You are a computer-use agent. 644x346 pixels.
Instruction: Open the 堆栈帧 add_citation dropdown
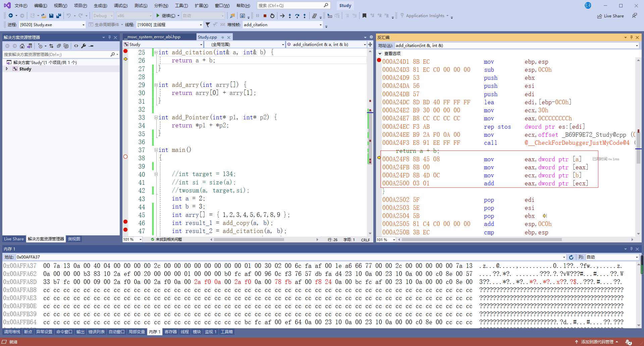click(x=321, y=25)
